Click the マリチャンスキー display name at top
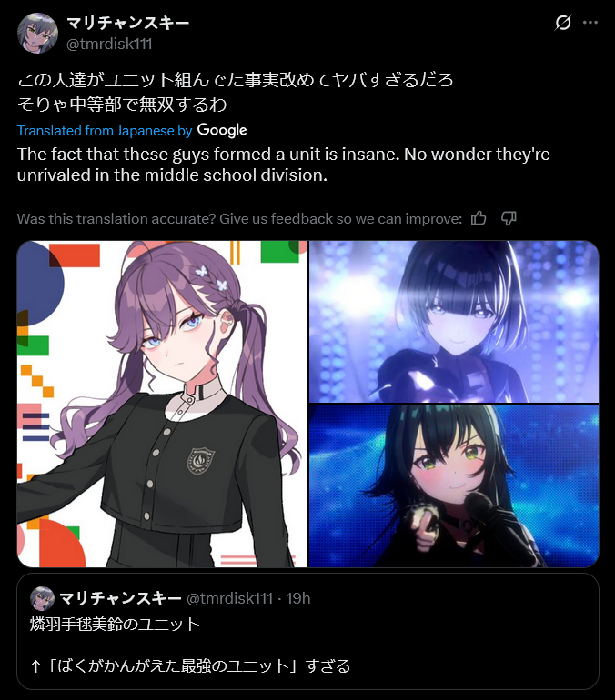 (x=128, y=23)
